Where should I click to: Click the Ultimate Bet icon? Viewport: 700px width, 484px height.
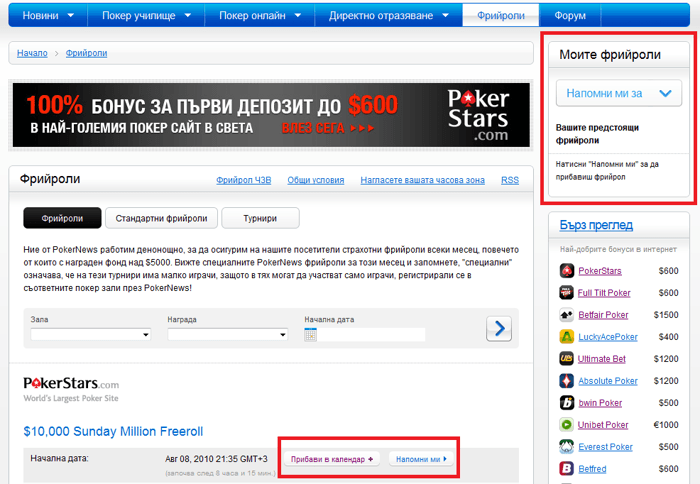(567, 359)
